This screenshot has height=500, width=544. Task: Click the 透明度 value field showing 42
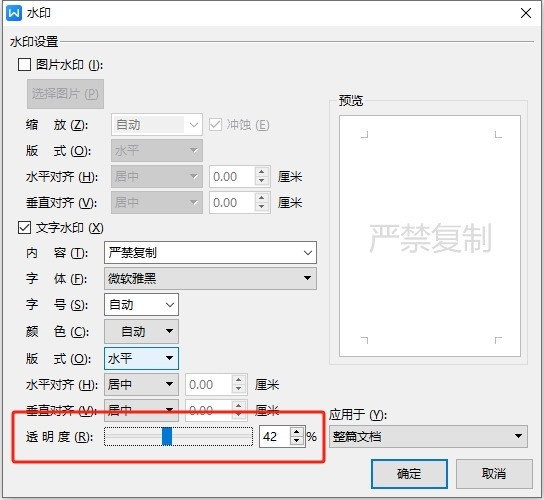[x=274, y=437]
